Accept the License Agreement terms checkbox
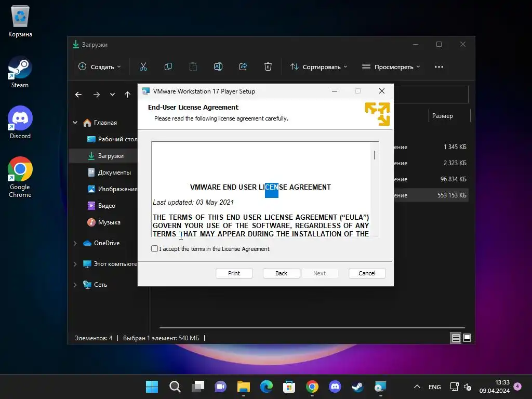The height and width of the screenshot is (399, 532). [x=154, y=249]
